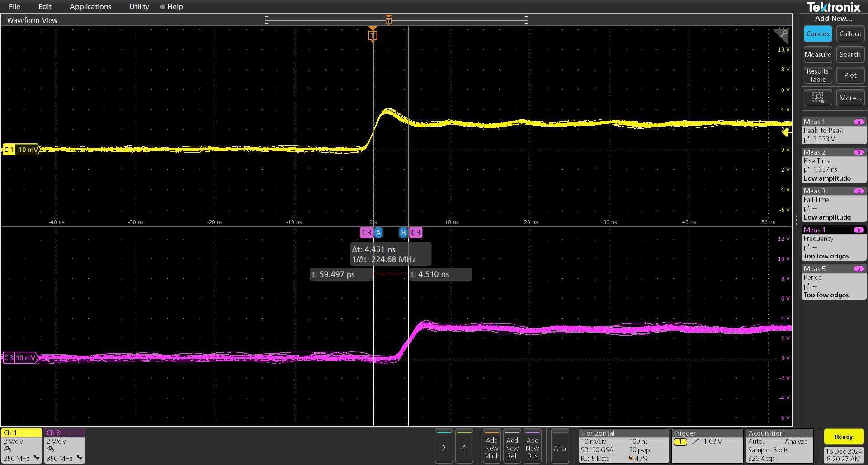The image size is (868, 465).
Task: Select the zoom box icon in Add New panel
Action: point(817,98)
